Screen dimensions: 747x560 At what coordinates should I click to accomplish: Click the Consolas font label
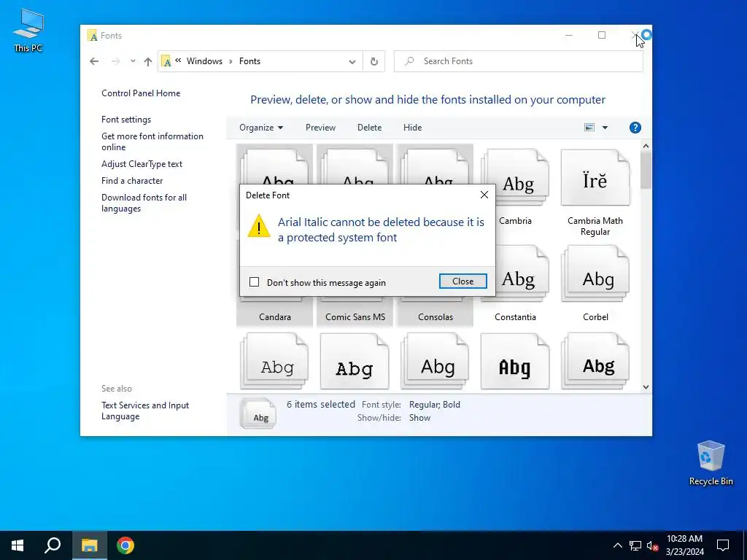click(436, 317)
